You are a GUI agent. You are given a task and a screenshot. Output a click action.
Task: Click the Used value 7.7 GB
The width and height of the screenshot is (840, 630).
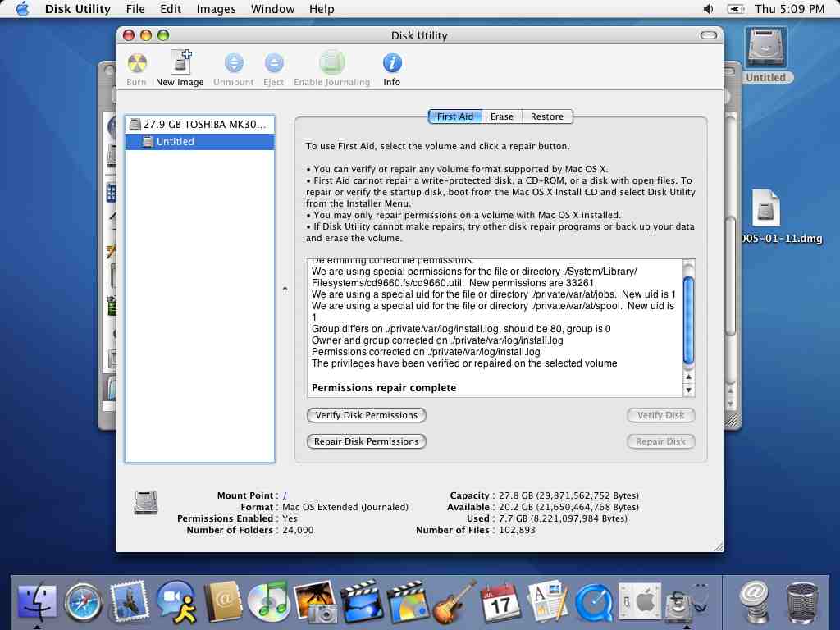tap(563, 518)
